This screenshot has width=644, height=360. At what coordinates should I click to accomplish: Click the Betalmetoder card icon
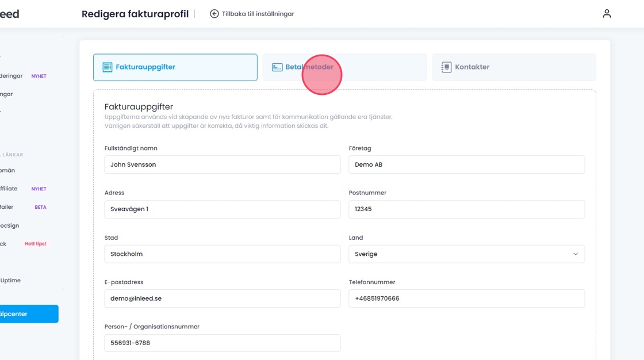(x=277, y=67)
